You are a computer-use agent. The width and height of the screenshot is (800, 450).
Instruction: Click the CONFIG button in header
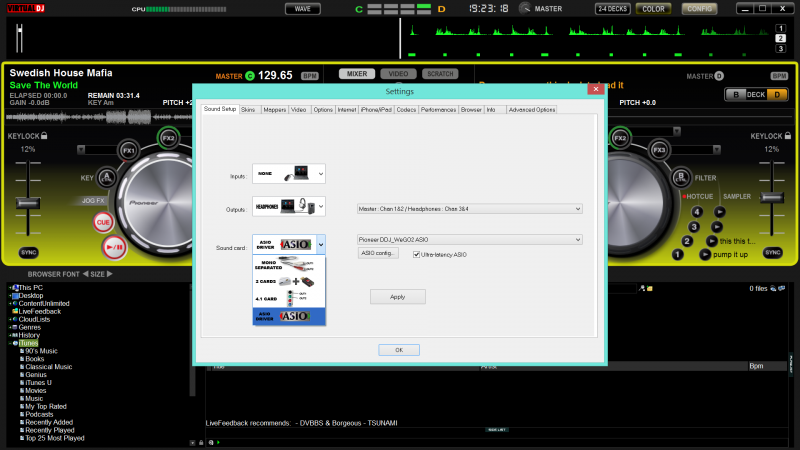699,9
